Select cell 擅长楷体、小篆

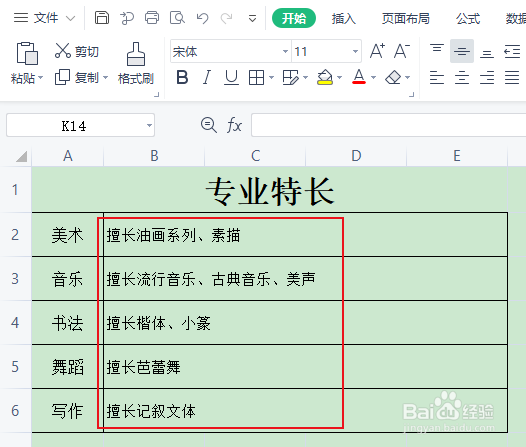coord(305,323)
